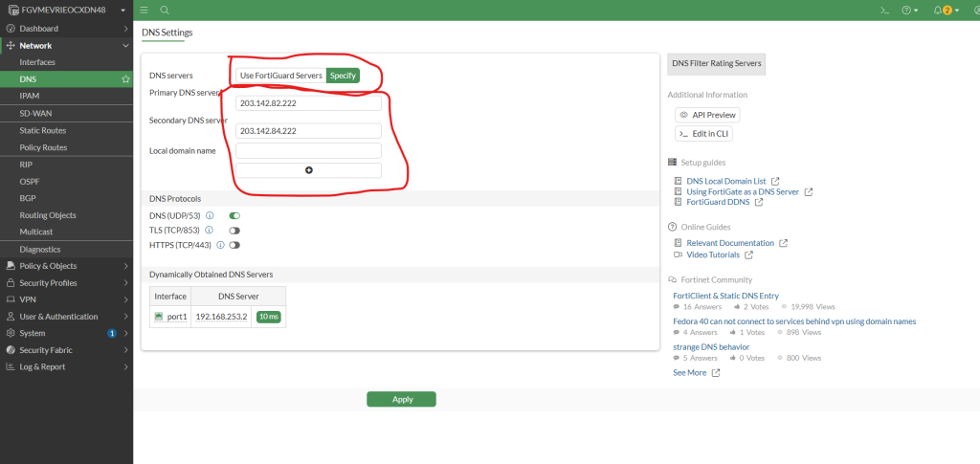Click info icon beside HTTPS (TCP/443)
The height and width of the screenshot is (464, 980).
click(x=219, y=245)
